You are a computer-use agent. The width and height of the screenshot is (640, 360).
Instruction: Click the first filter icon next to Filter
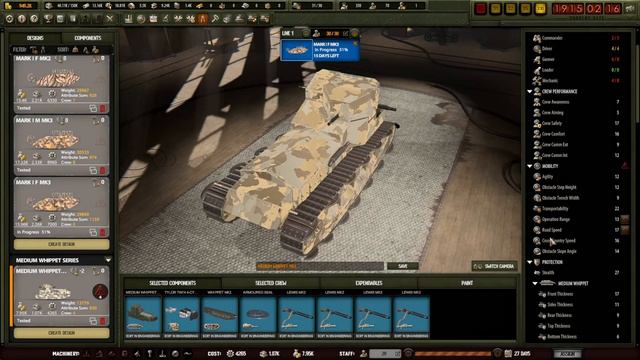pos(34,50)
